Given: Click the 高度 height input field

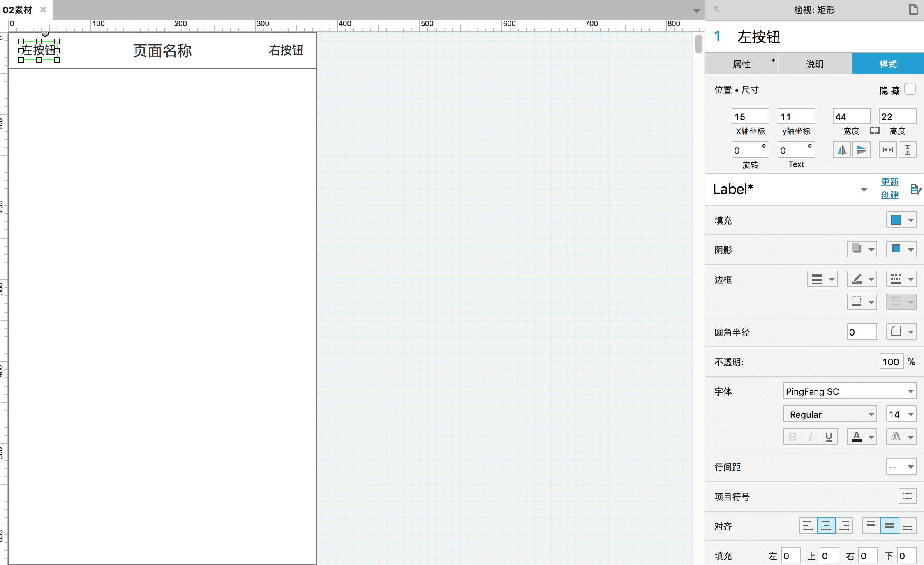Looking at the screenshot, I should click(898, 116).
